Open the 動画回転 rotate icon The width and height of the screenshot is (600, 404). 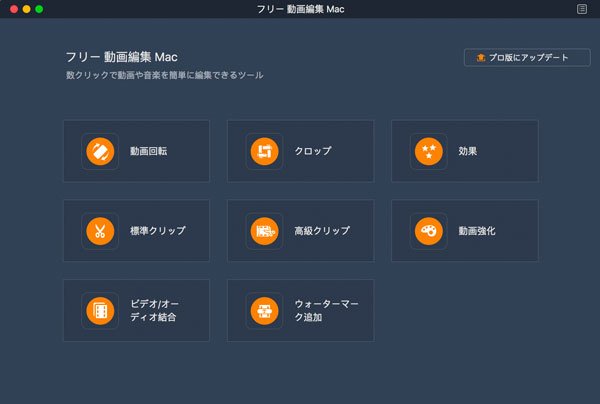coord(100,152)
